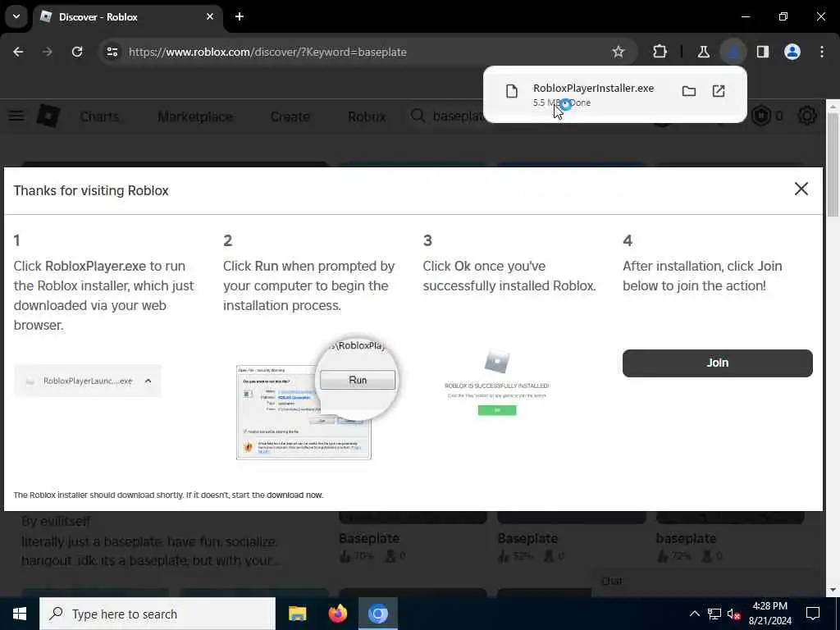Click the Run button illustration

(358, 380)
